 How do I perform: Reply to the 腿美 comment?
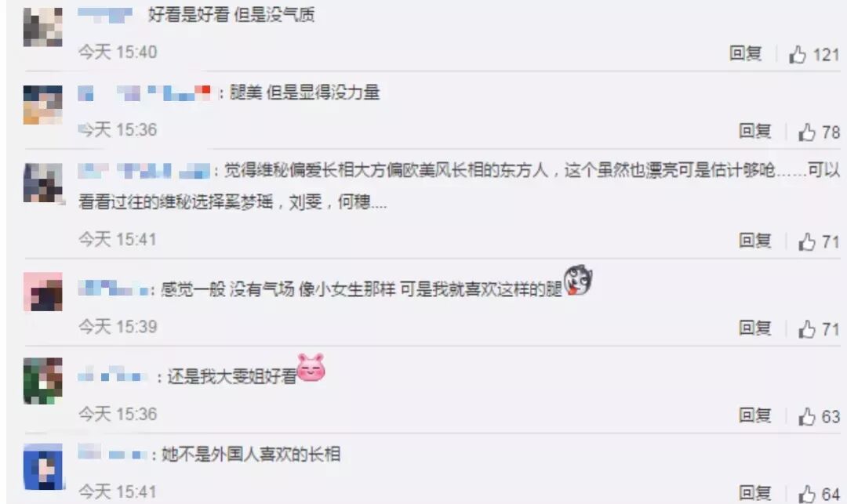(755, 131)
